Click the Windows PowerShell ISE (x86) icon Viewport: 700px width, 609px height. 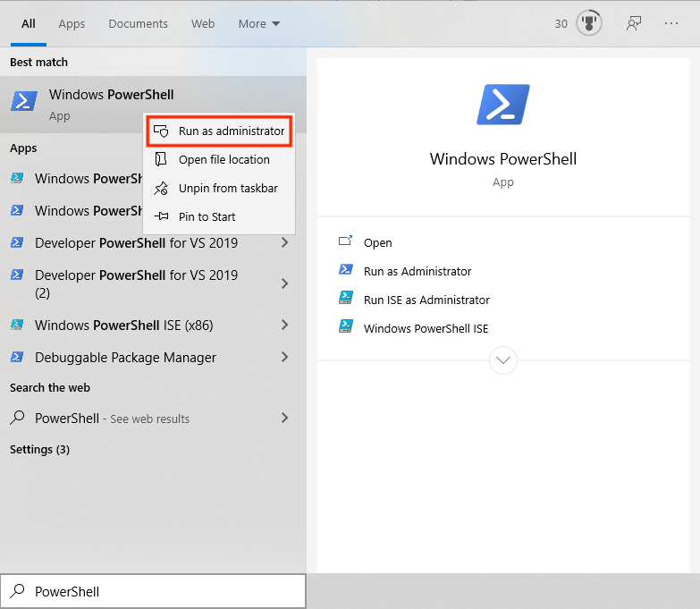17,325
